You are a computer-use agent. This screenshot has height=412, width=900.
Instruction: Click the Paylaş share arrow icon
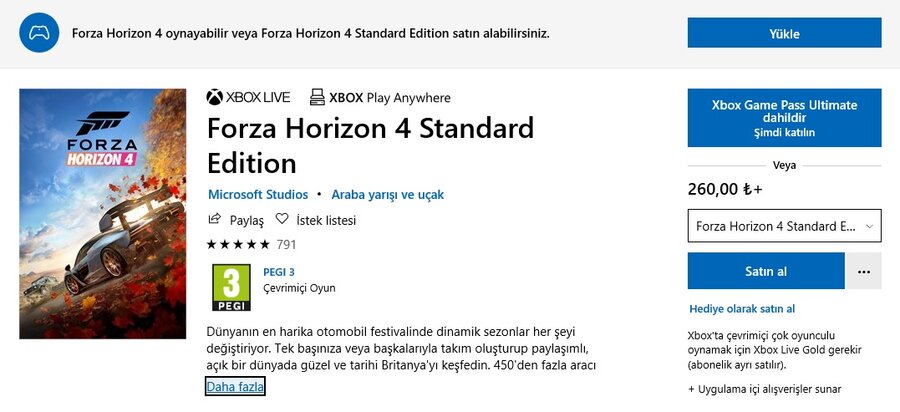pos(215,219)
